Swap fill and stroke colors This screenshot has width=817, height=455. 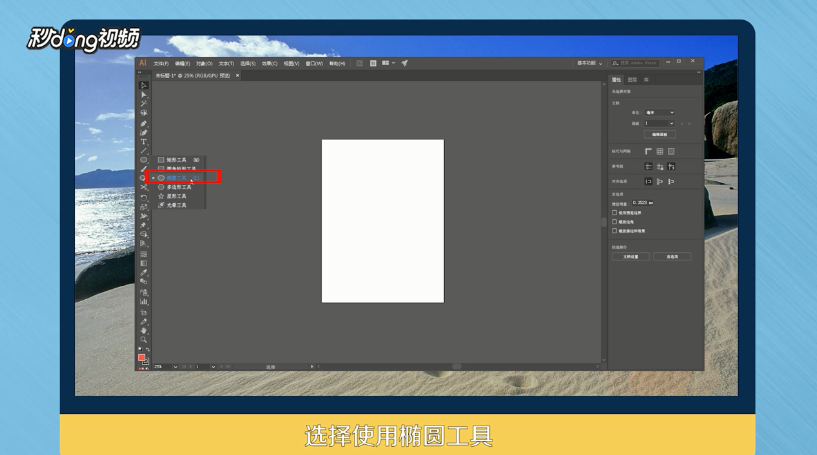tap(147, 349)
